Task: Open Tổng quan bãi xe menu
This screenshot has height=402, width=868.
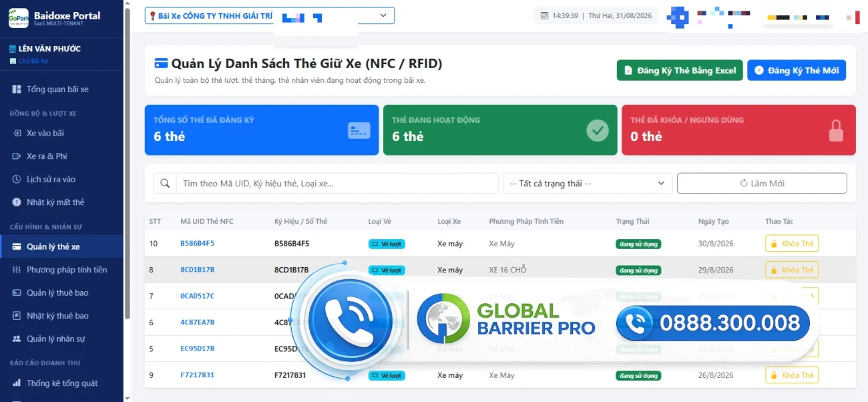Action: [61, 89]
